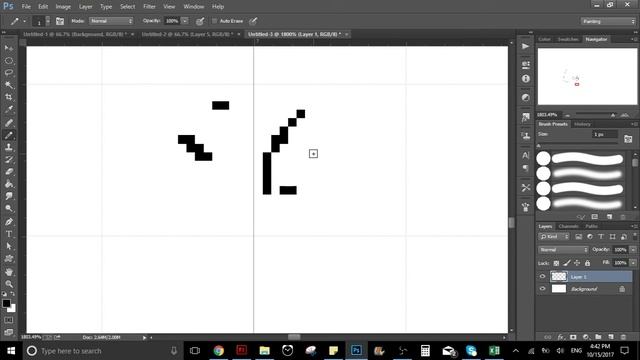
Task: Toggle lock image pixels
Action: coord(567,263)
